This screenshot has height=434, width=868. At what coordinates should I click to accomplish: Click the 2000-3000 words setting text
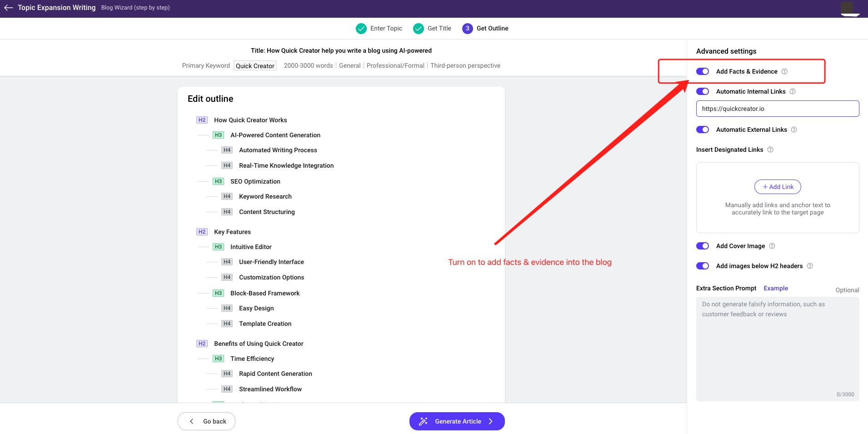(308, 65)
